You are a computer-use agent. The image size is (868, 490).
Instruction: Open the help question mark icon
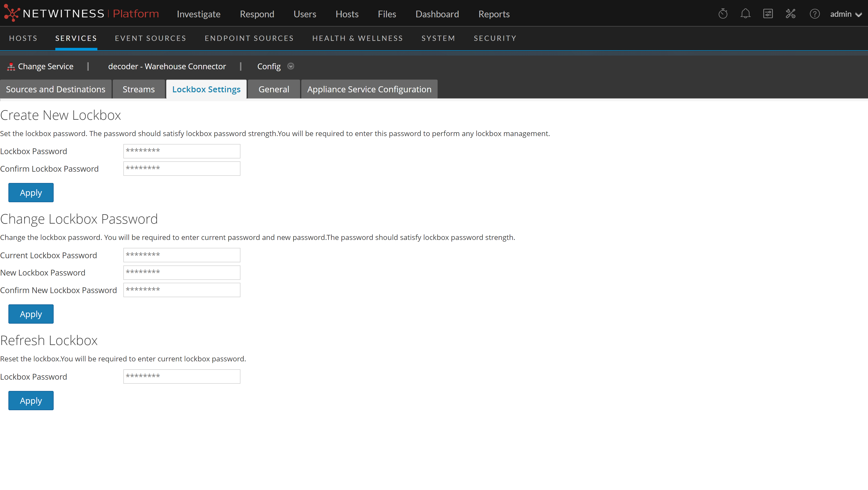(814, 14)
